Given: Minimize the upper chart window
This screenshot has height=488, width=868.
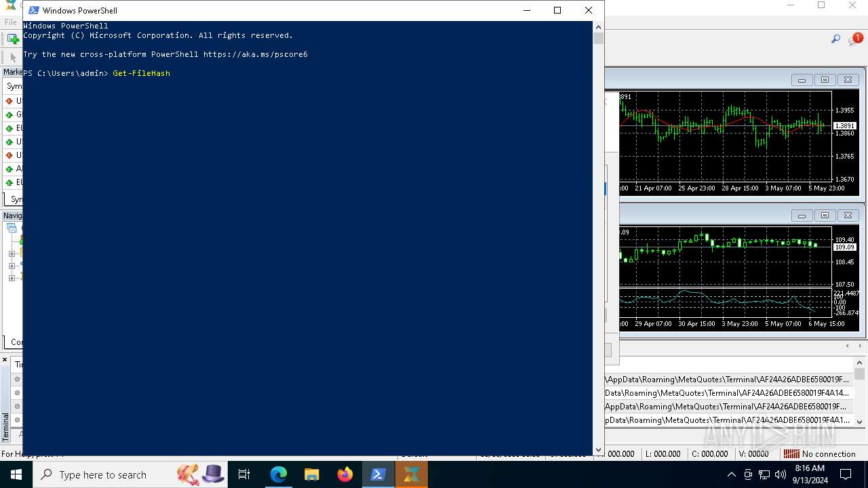Looking at the screenshot, I should point(802,80).
